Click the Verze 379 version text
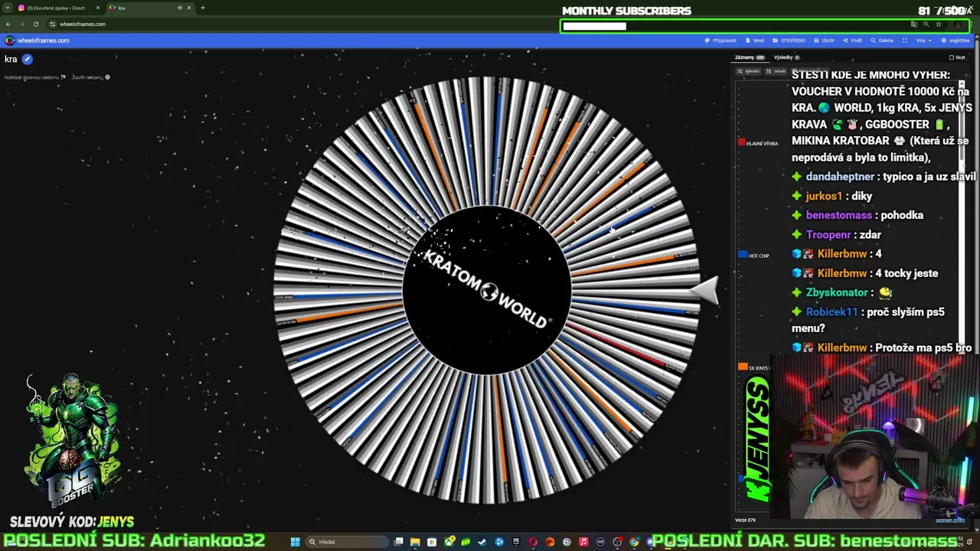Image resolution: width=980 pixels, height=551 pixels. pos(745,520)
